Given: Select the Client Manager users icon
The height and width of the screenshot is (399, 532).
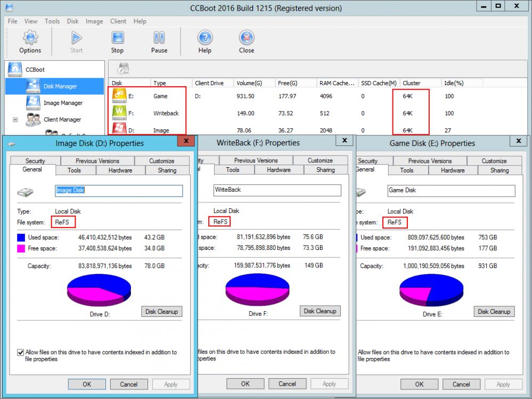Looking at the screenshot, I should [x=33, y=119].
